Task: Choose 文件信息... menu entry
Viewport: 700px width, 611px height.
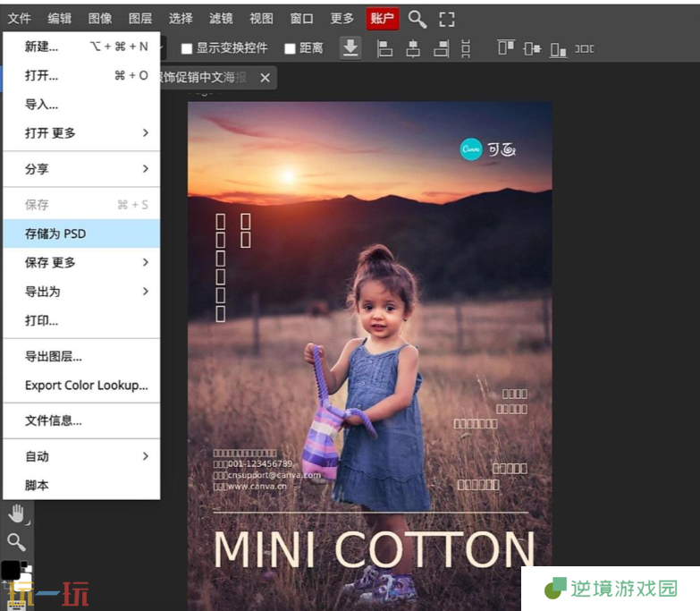Action: tap(81, 420)
